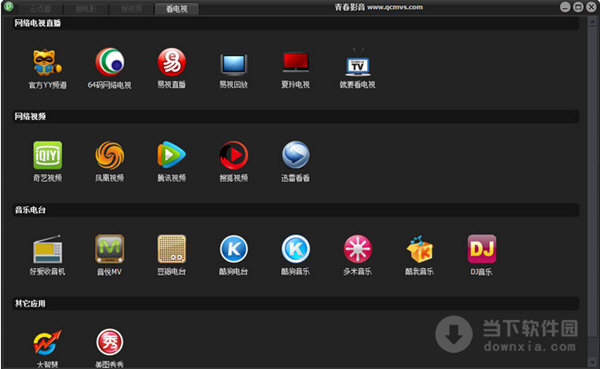Click the scrollbar down arrow
The width and height of the screenshot is (600, 369).
click(x=592, y=363)
